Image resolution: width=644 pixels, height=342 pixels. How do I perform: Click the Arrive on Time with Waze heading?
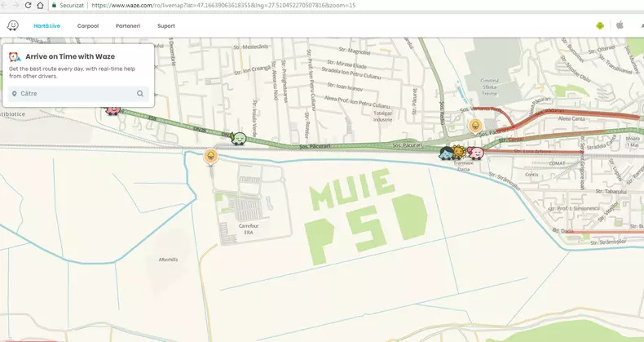tap(70, 56)
